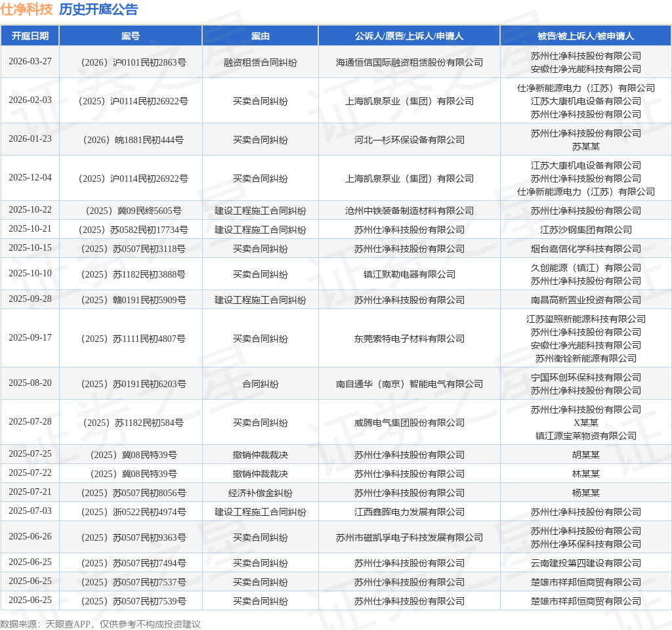The width and height of the screenshot is (672, 630).
Task: Select the 公诉人/原告/上诉人/申请人 column header
Action: pos(409,36)
